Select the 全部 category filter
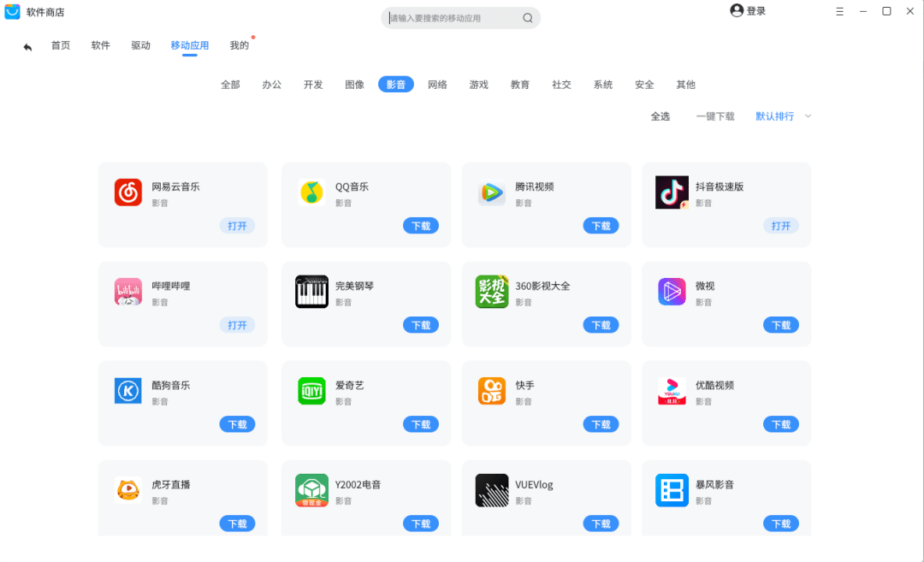 tap(230, 85)
